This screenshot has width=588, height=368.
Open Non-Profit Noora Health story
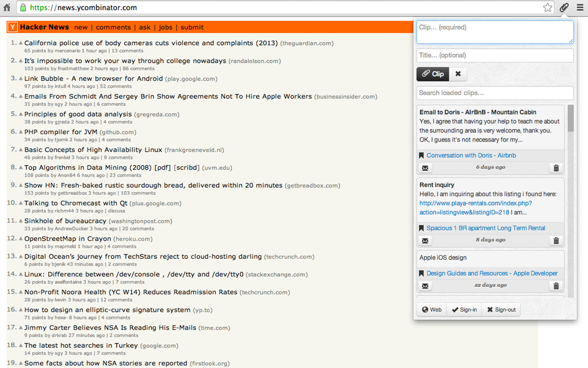coord(131,292)
